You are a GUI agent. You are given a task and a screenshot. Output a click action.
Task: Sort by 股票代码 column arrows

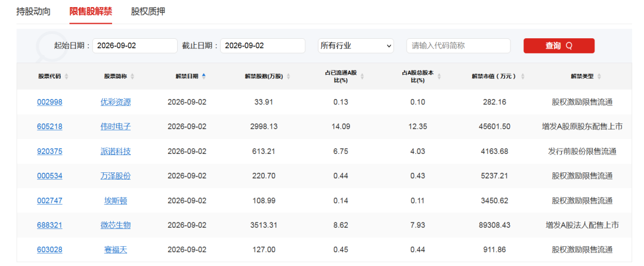click(67, 76)
